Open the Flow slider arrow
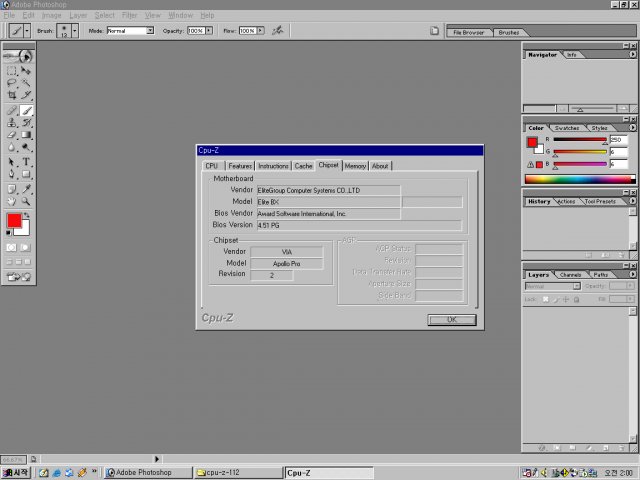640x480 pixels. click(260, 31)
